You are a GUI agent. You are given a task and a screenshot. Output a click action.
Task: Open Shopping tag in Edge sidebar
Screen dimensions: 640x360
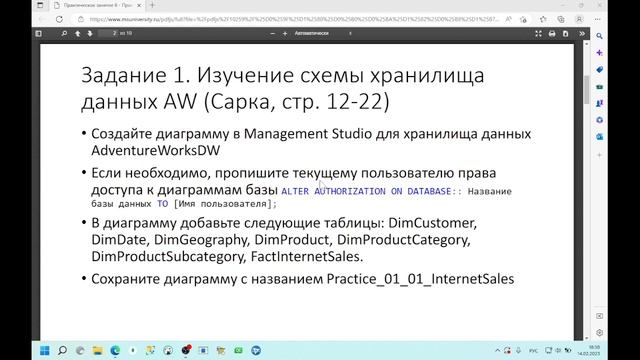click(599, 70)
